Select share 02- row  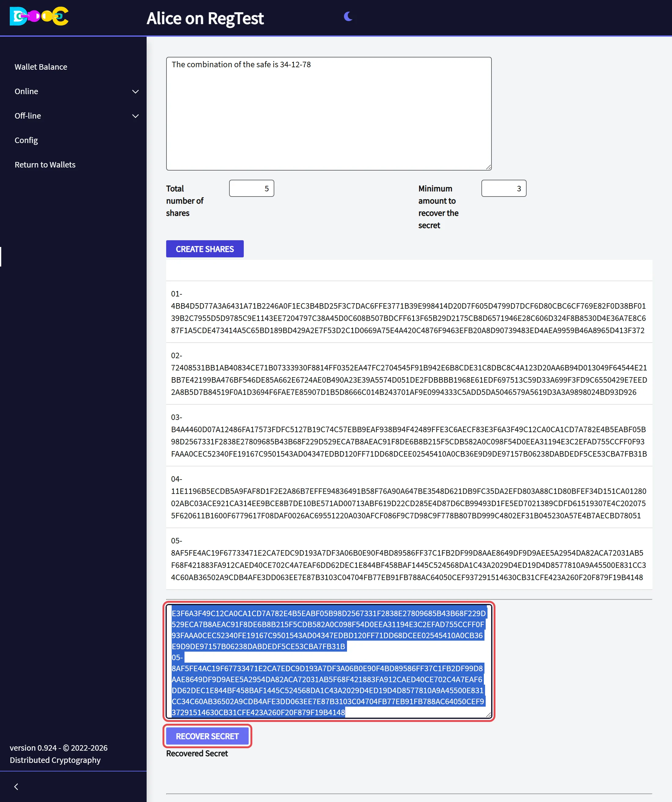[x=409, y=374]
